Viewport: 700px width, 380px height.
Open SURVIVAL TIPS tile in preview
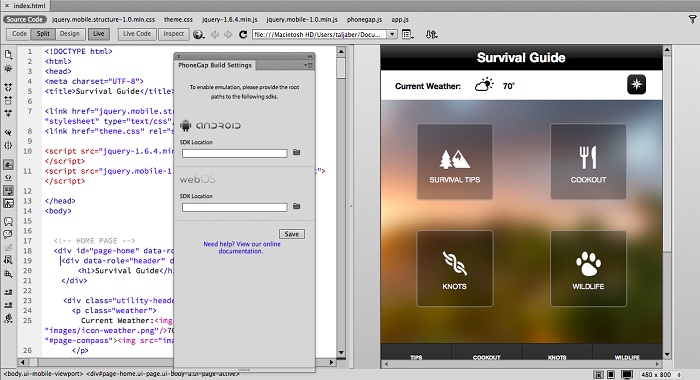coord(454,162)
